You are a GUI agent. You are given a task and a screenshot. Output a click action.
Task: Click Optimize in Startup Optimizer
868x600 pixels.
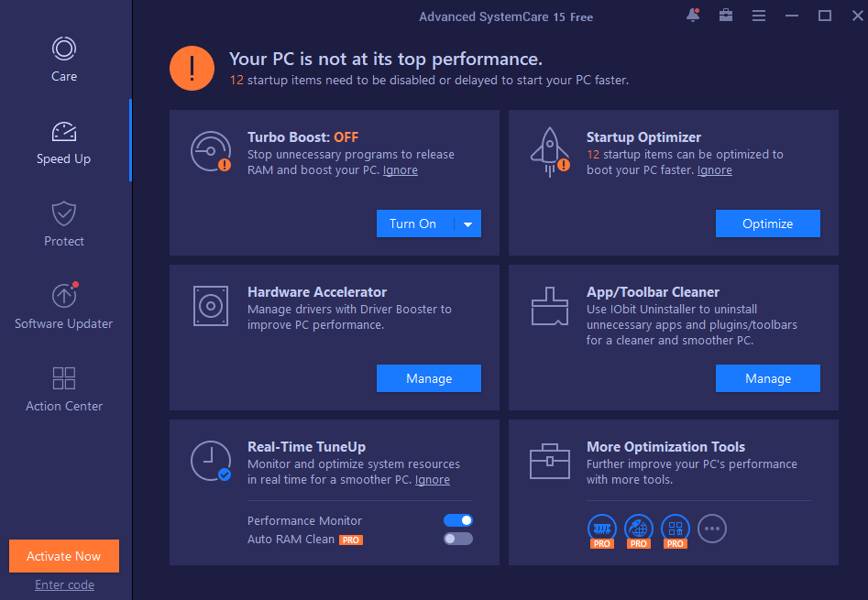pyautogui.click(x=767, y=223)
